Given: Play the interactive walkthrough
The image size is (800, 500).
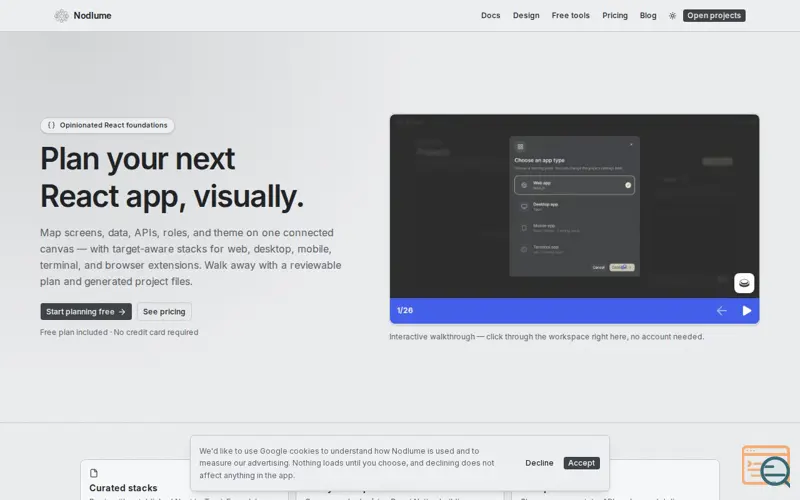Looking at the screenshot, I should coord(747,311).
